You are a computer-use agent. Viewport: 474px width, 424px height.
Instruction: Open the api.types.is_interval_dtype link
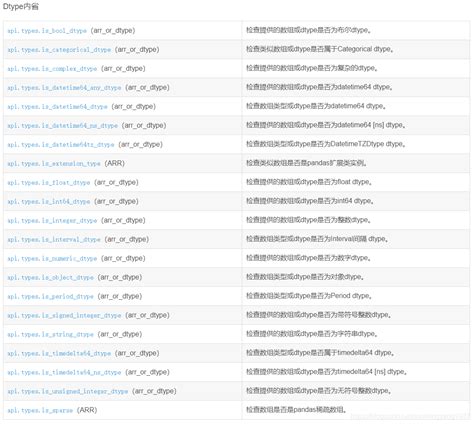click(x=54, y=240)
